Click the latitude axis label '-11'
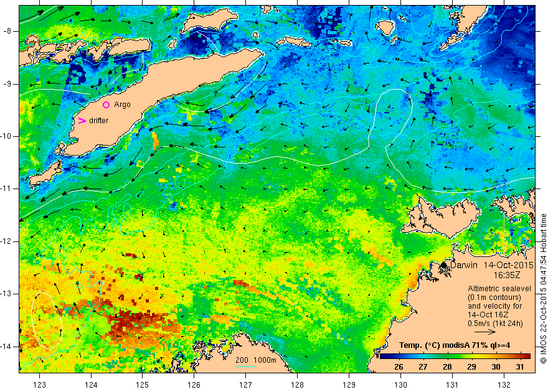The height and width of the screenshot is (392, 548). 6,189
